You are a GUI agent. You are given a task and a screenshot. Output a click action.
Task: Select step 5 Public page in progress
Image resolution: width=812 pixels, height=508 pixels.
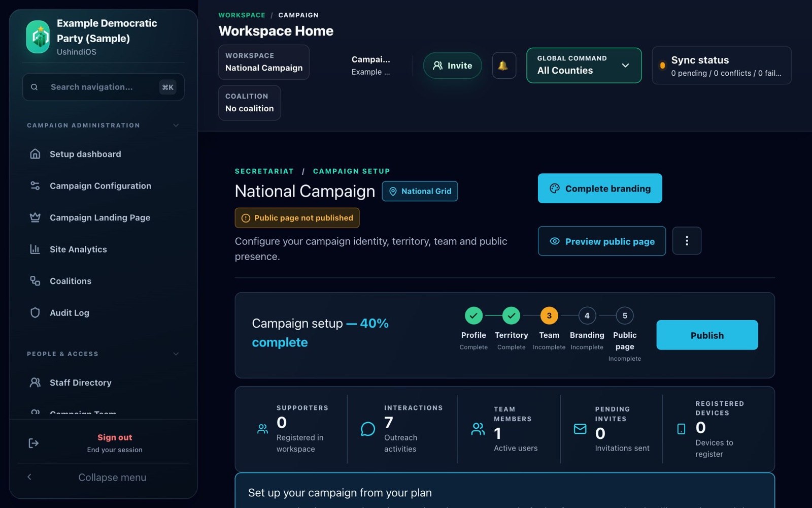[x=625, y=315]
